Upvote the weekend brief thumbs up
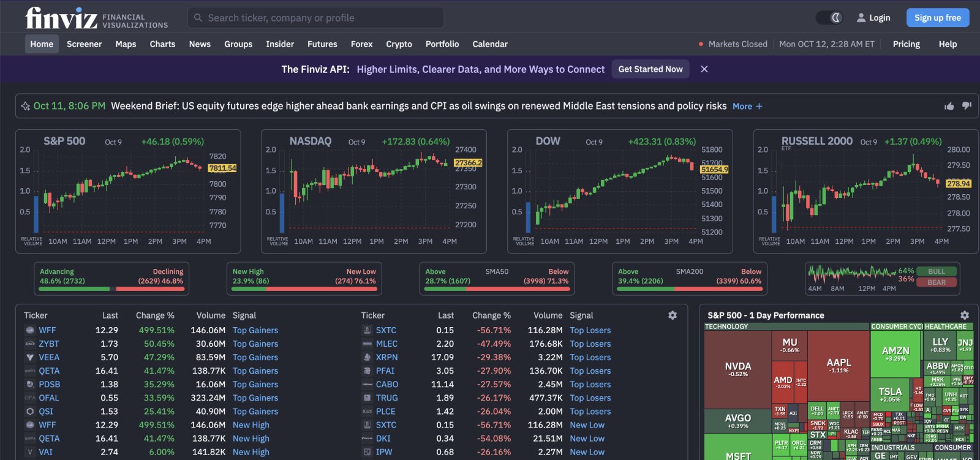The image size is (980, 460). pyautogui.click(x=949, y=106)
